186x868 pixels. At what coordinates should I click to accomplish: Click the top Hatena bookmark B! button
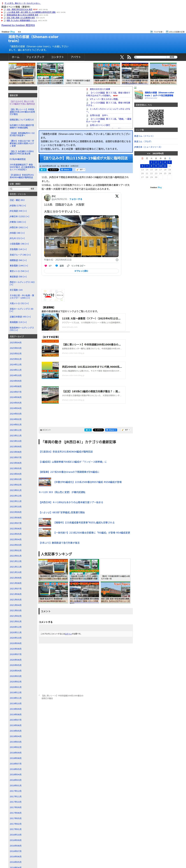click(43, 170)
